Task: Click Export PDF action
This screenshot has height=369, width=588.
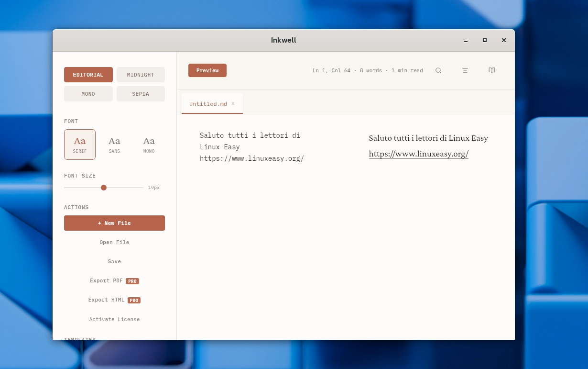Action: (x=107, y=281)
